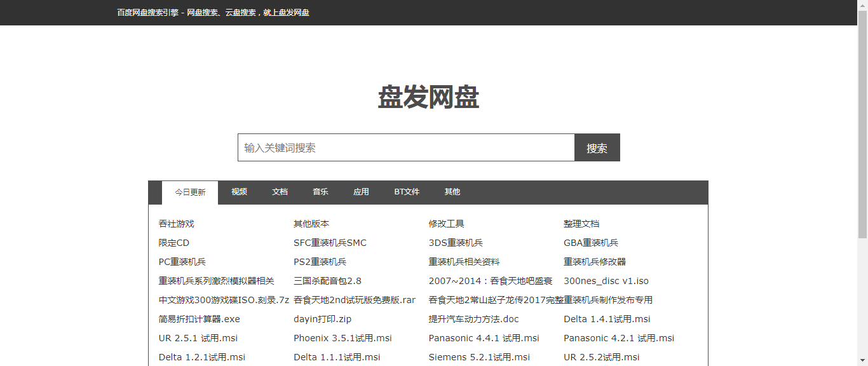Open dayin打印.zip link
The height and width of the screenshot is (366, 868).
pyautogui.click(x=323, y=319)
